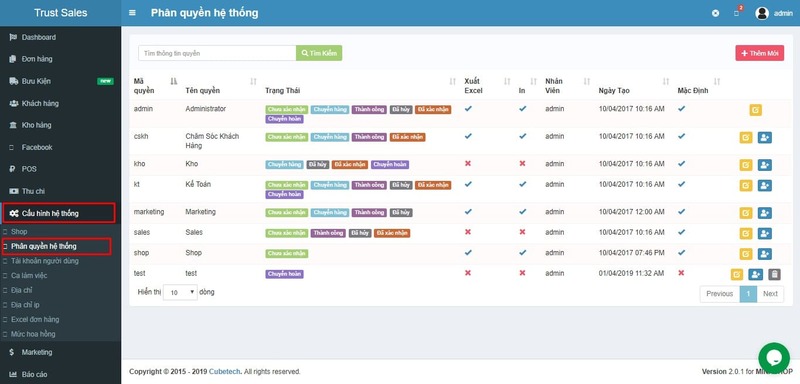800x384 pixels.
Task: Assign users to the shop role
Action: coord(764,253)
